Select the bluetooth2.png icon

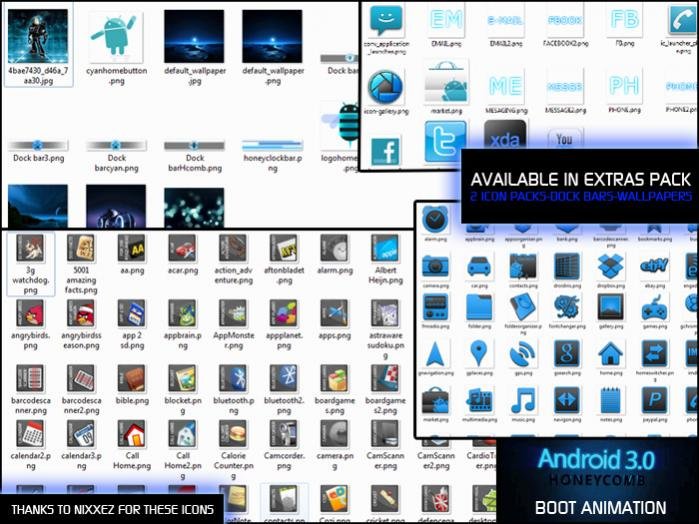click(x=284, y=378)
